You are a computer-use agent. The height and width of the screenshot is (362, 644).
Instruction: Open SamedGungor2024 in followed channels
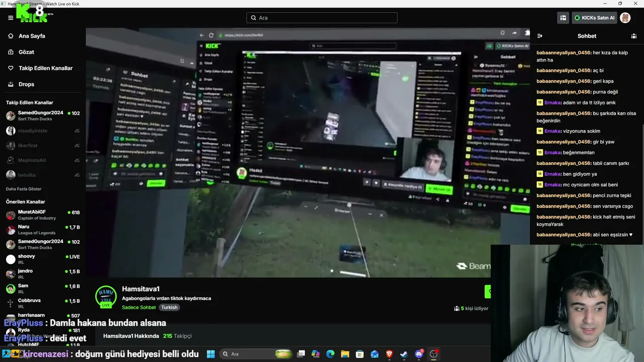(x=43, y=116)
